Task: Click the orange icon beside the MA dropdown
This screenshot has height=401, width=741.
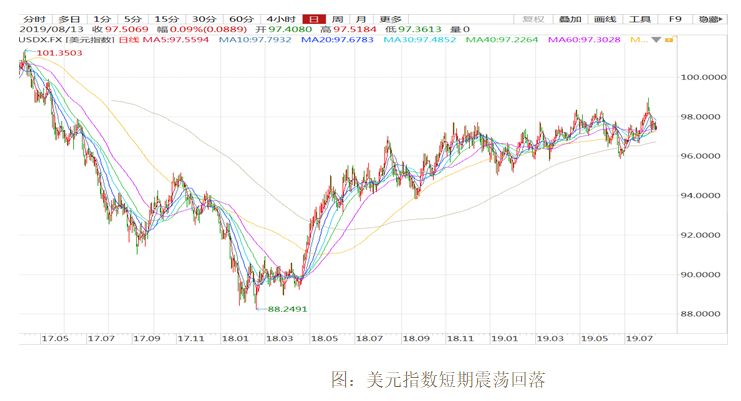Action: coord(669,40)
